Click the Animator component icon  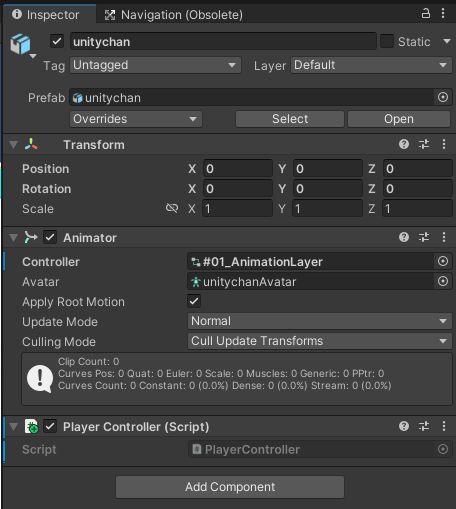(x=31, y=238)
